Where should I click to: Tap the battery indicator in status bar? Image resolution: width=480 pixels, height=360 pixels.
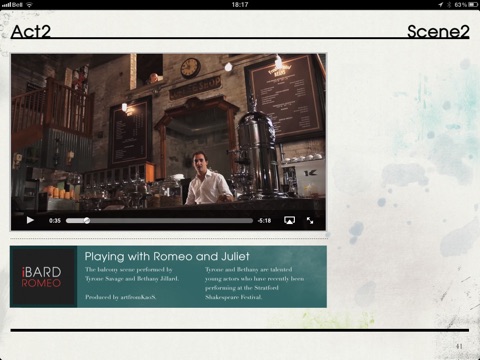[x=473, y=4]
